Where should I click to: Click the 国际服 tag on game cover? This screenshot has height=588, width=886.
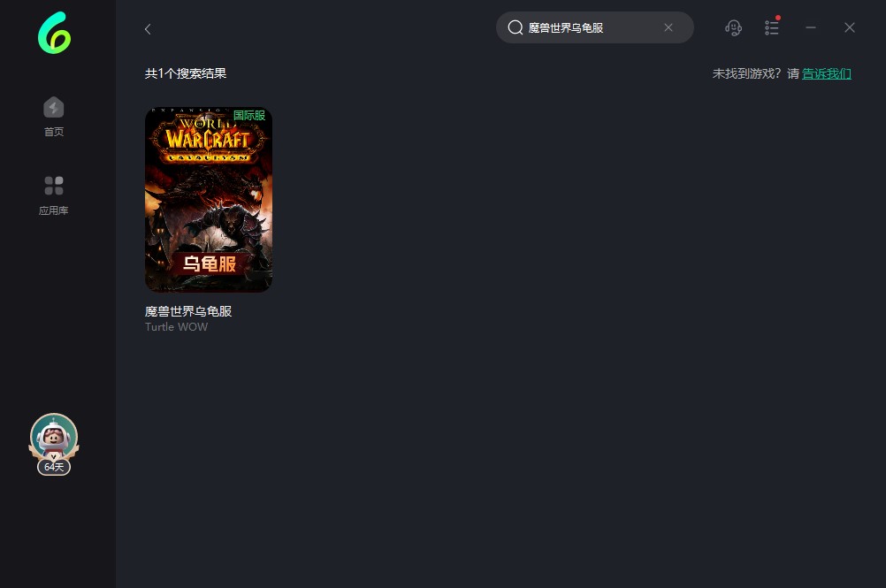pos(248,116)
